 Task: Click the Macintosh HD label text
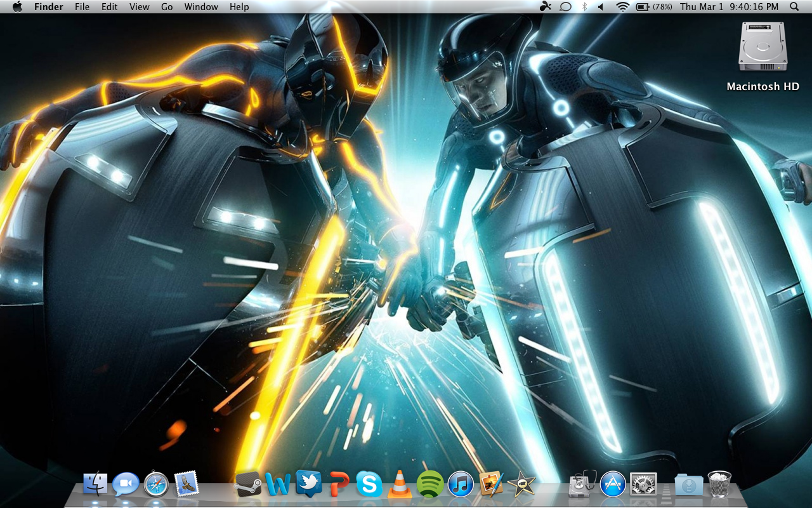tap(763, 86)
